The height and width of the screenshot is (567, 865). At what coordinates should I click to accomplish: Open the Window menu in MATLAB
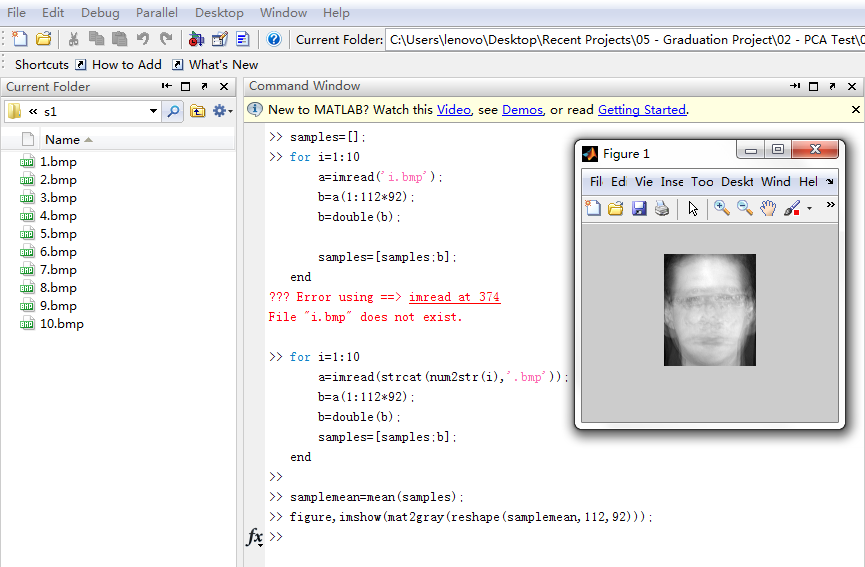[x=283, y=12]
